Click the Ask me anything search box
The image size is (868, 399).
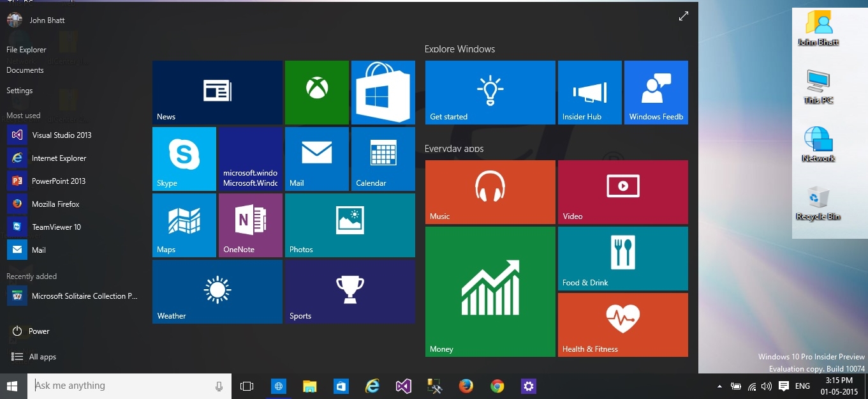pos(129,386)
